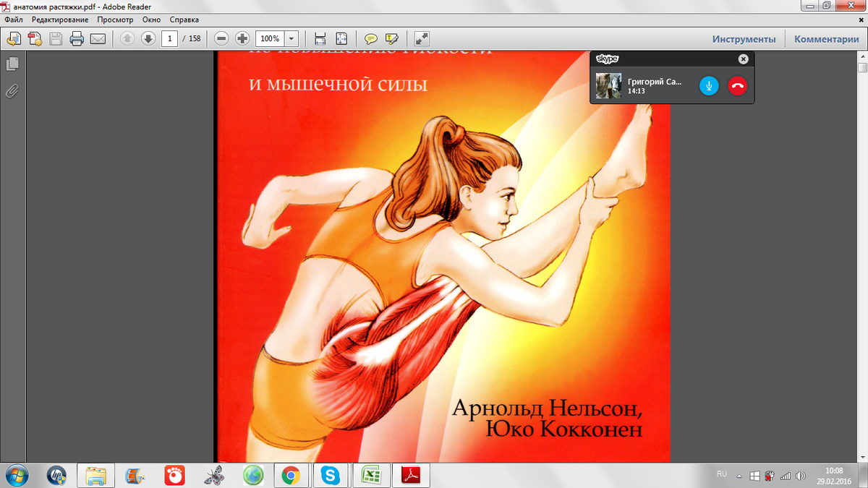Mute the microphone in the Skype call
Screen dimensions: 868x488
click(709, 86)
